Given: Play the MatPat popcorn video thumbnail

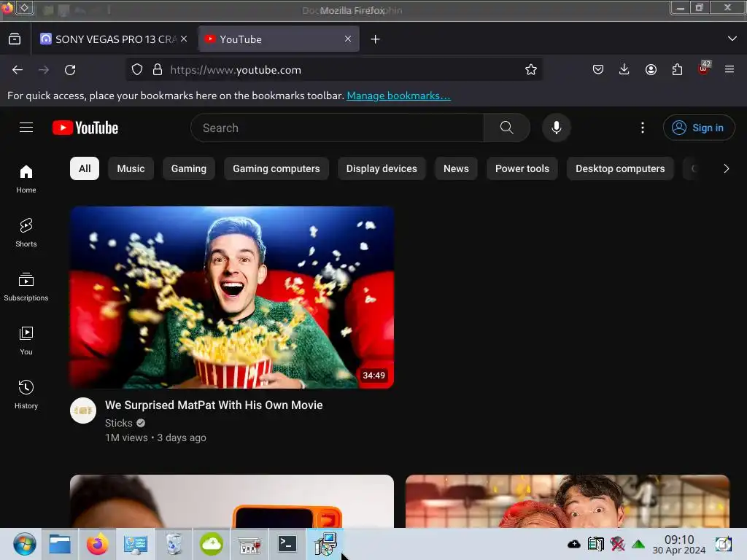Looking at the screenshot, I should coord(232,297).
